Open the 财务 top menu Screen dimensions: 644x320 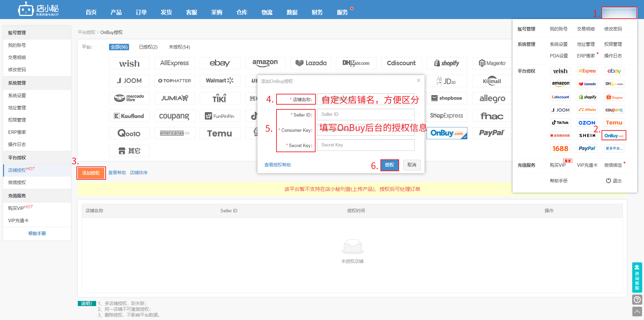coord(317,13)
